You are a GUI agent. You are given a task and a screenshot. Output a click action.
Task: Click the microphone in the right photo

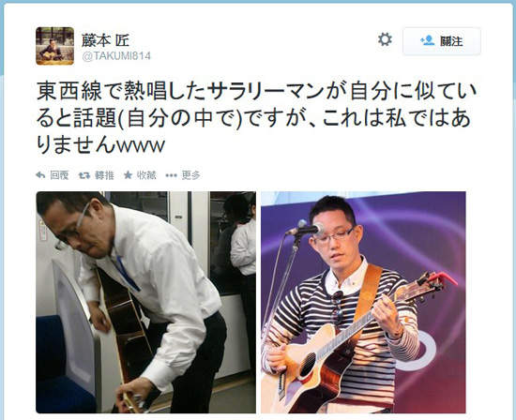pos(305,228)
